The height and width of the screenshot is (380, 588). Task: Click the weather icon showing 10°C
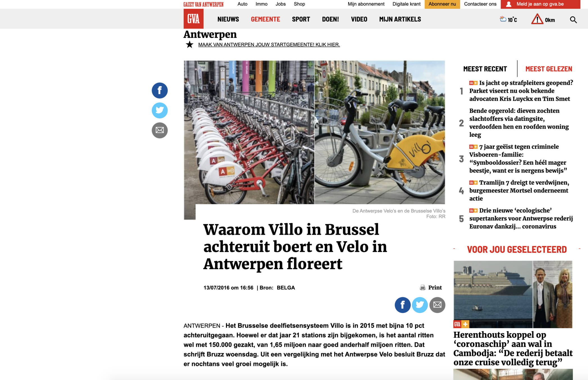503,19
